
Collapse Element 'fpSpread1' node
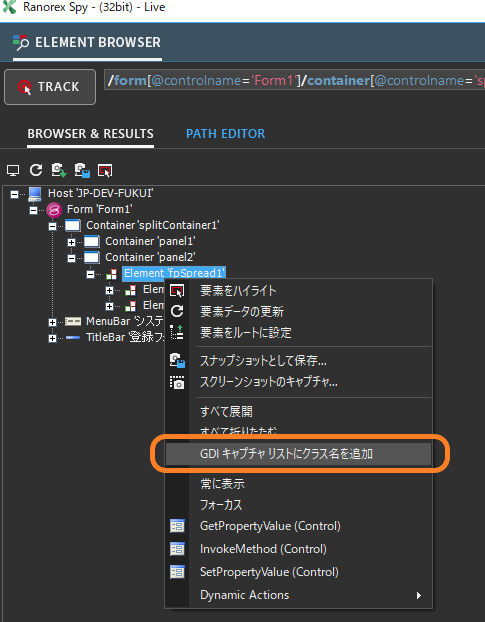(x=90, y=274)
